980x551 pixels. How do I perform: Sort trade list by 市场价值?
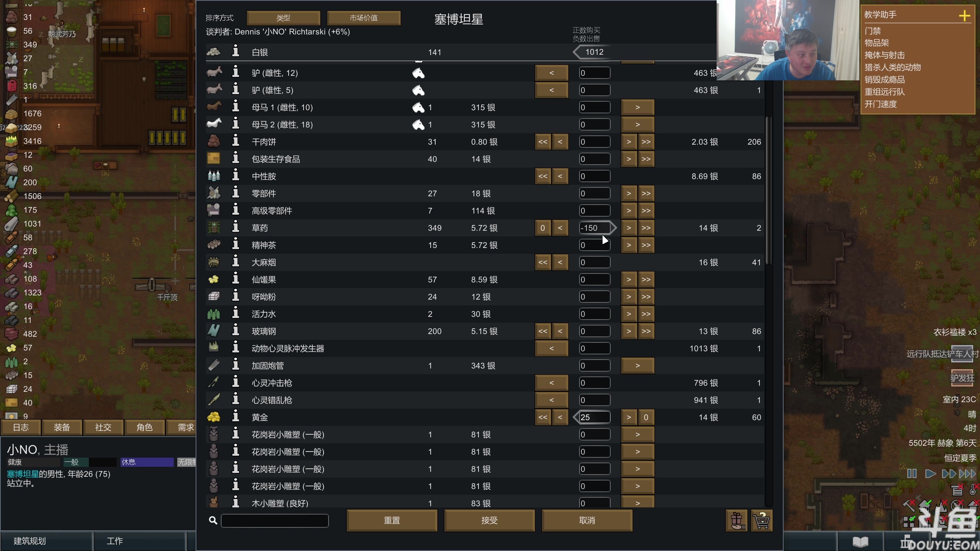pos(363,18)
